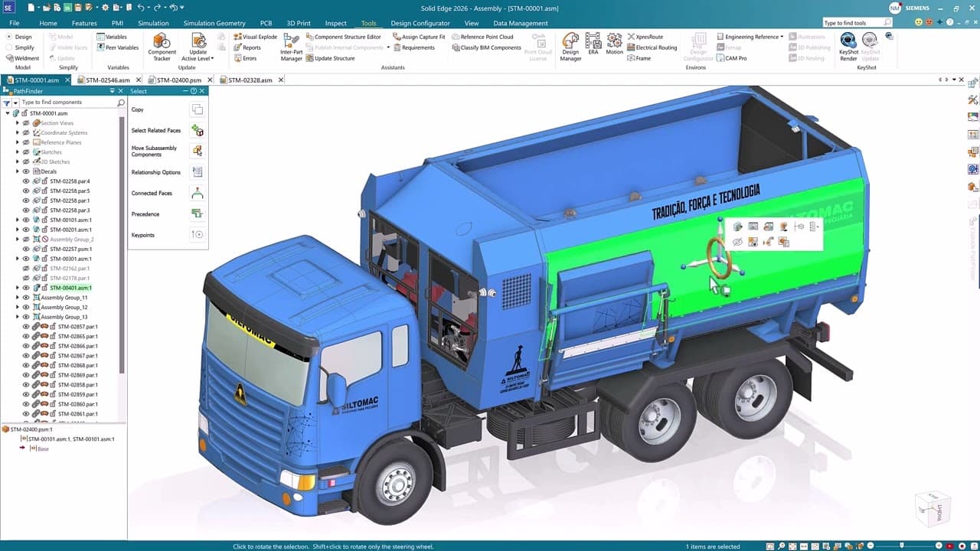Toggle visibility of STM-00401.asm:1

pyautogui.click(x=26, y=288)
